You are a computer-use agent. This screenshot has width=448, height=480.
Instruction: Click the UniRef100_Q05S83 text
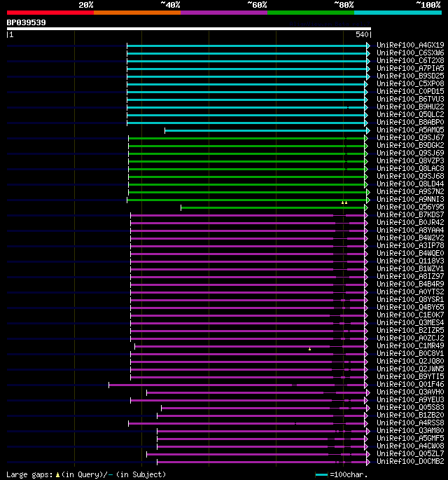click(410, 407)
